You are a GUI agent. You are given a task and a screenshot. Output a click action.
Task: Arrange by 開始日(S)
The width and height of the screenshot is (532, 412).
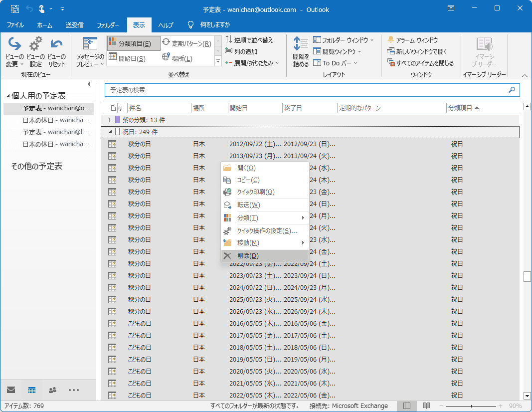(134, 58)
